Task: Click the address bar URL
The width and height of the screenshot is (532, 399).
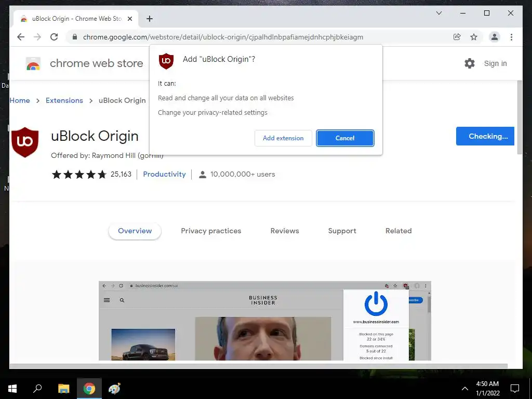Action: [223, 37]
